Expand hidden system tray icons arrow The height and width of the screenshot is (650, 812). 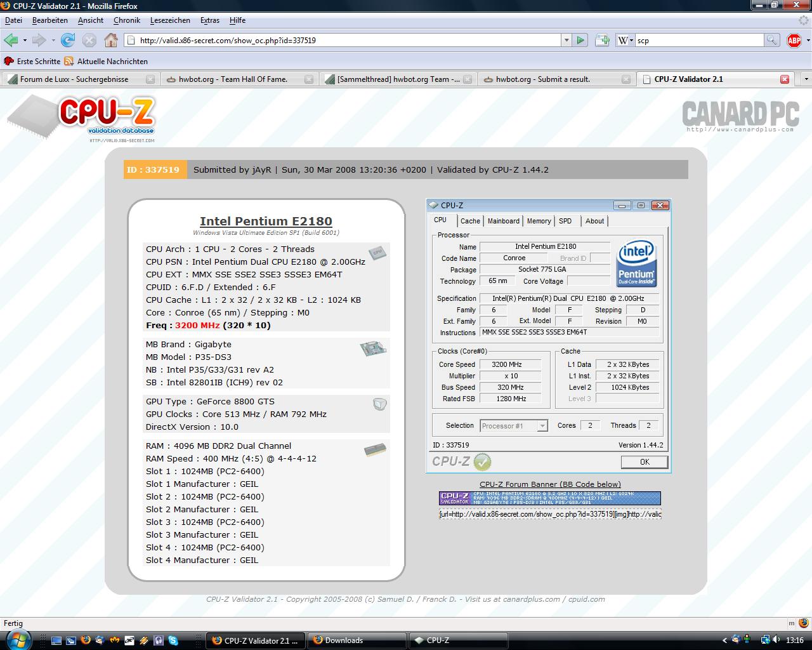click(x=724, y=640)
